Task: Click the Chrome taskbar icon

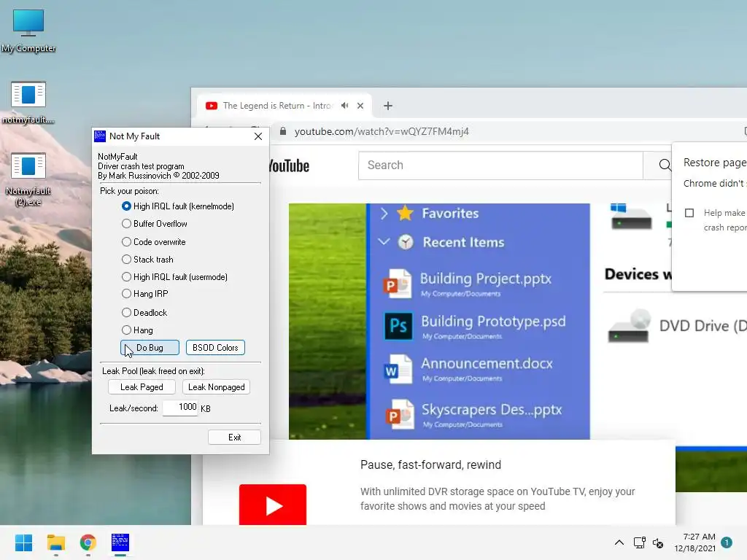Action: tap(88, 542)
